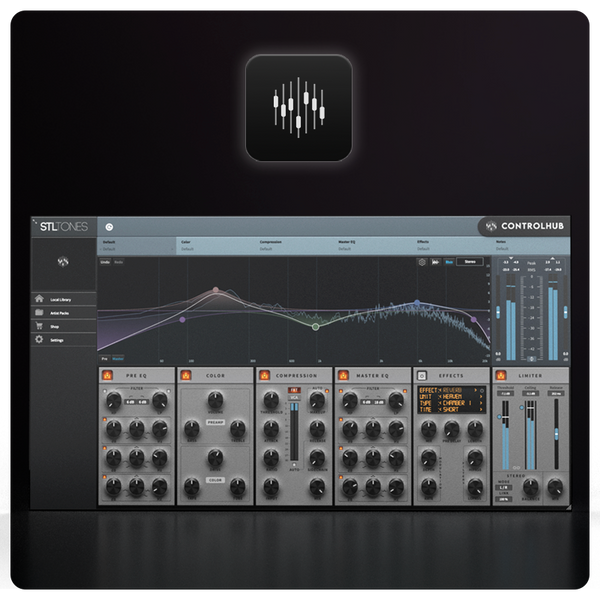Screen dimensions: 600x600
Task: Toggle the Compression power button
Action: click(264, 375)
